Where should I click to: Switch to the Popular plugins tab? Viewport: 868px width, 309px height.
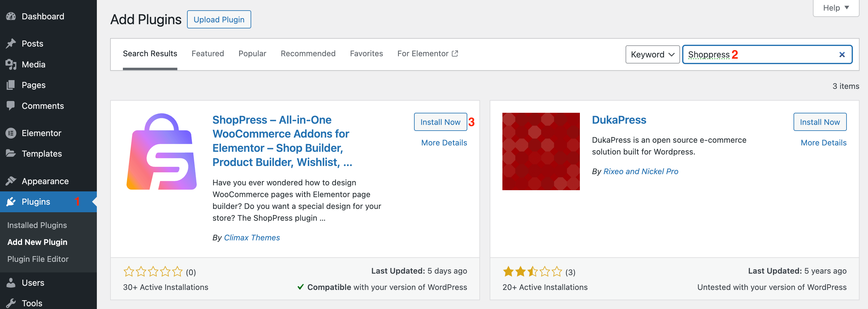(x=252, y=54)
